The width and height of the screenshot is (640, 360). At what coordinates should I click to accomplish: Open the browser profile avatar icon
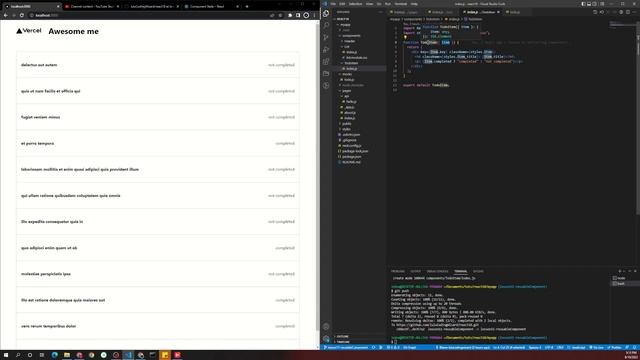click(306, 15)
